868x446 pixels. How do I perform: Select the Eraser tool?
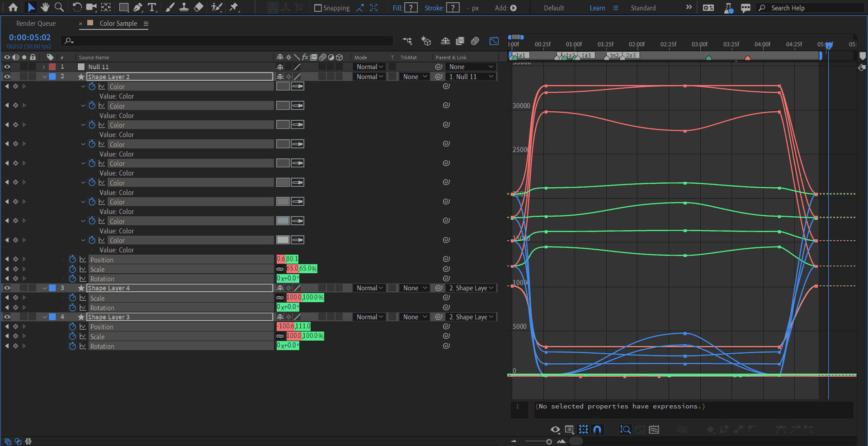pos(198,7)
